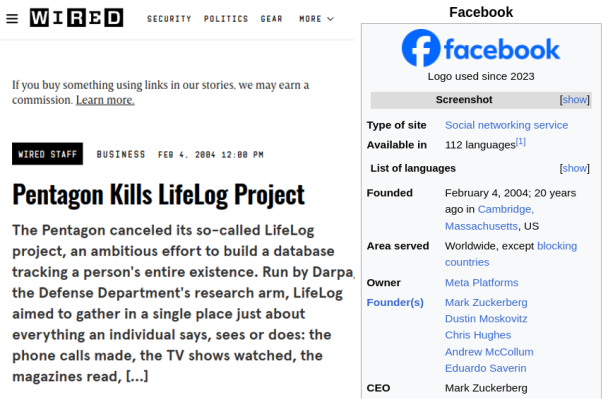This screenshot has height=400, width=608.
Task: Follow the Learn more link
Action: pos(105,100)
